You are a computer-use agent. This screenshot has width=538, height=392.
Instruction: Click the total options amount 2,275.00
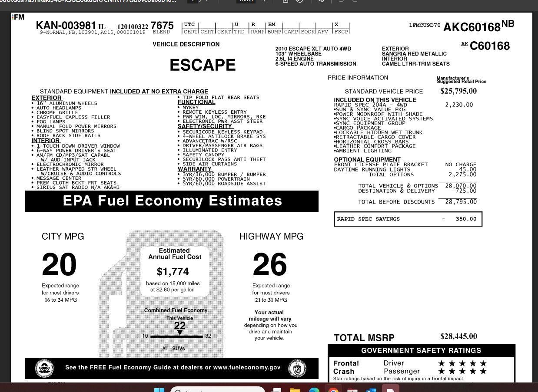(x=462, y=175)
